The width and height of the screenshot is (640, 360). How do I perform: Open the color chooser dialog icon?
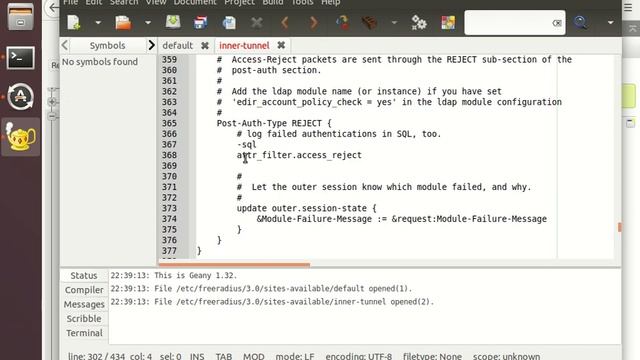point(448,23)
